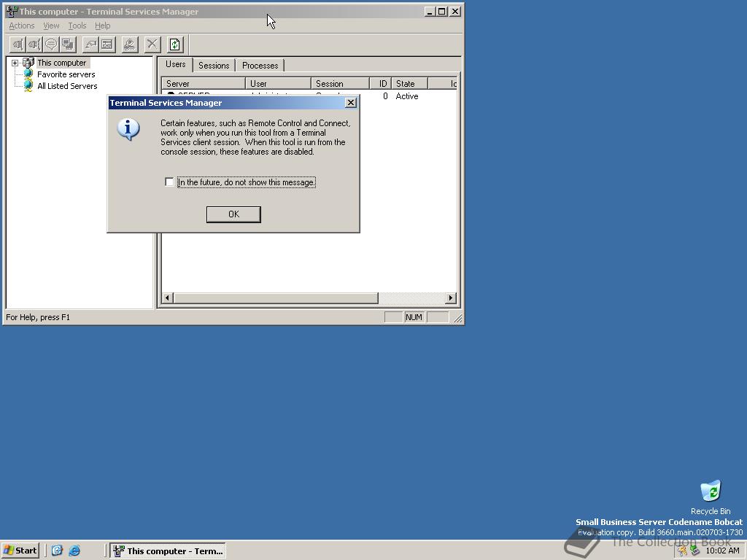The height and width of the screenshot is (560, 747).
Task: Click the Remote Control monitors icon
Action: 68,44
